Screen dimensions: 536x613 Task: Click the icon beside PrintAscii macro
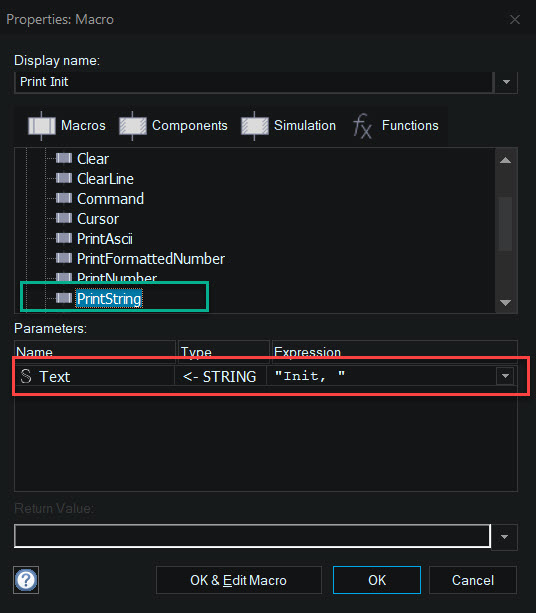64,238
